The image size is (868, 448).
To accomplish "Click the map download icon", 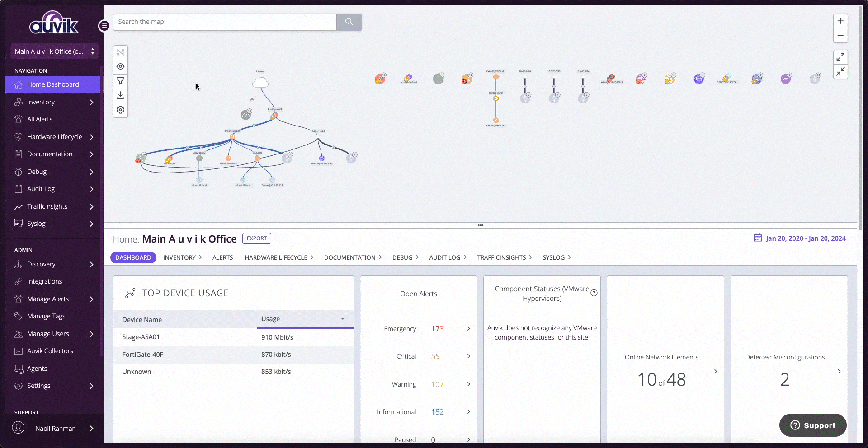I will pos(120,95).
